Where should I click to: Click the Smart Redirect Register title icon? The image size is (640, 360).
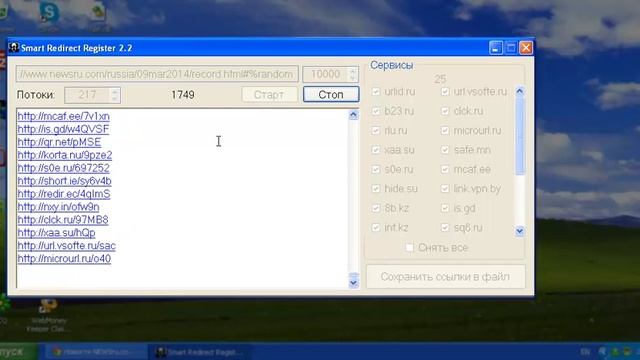pos(13,48)
